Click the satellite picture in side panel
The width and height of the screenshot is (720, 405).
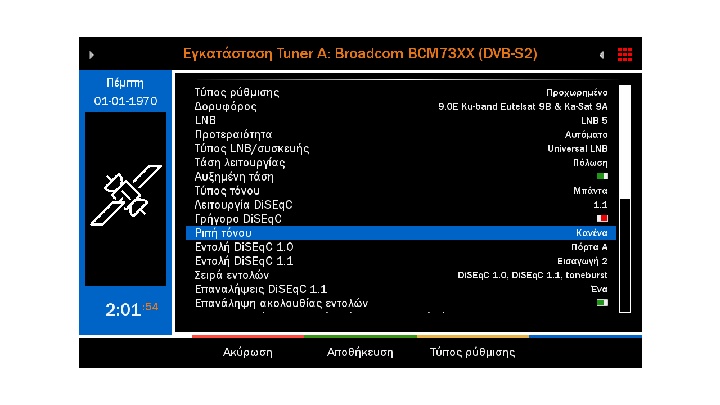click(x=126, y=196)
